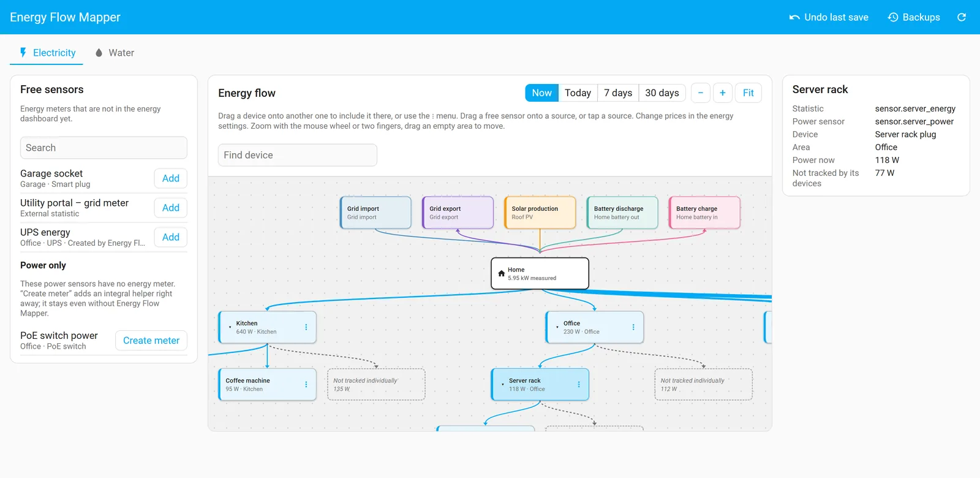980x478 pixels.
Task: Open the Kitchen node three-dot menu
Action: [306, 327]
